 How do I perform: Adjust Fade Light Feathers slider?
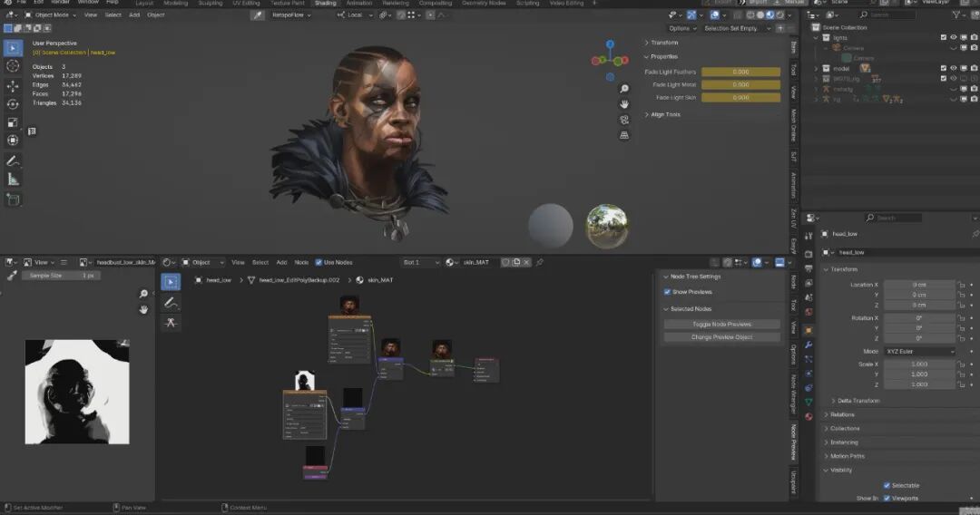click(740, 72)
